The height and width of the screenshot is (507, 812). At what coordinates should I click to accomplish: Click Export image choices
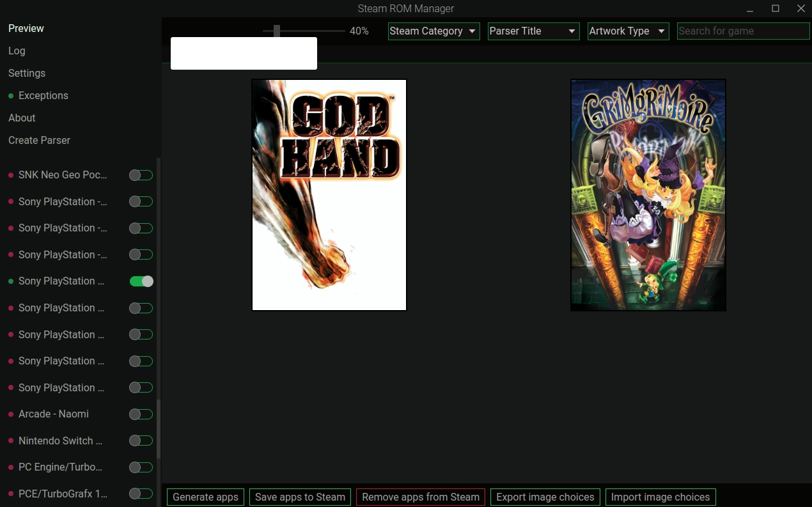[545, 497]
